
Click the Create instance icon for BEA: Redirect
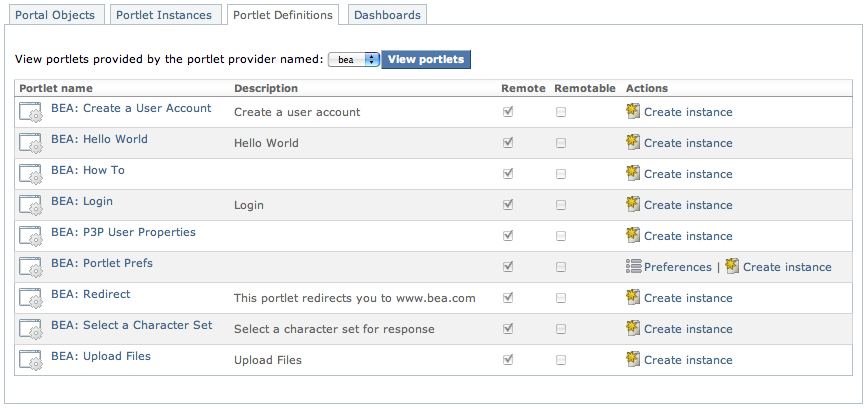pos(633,297)
